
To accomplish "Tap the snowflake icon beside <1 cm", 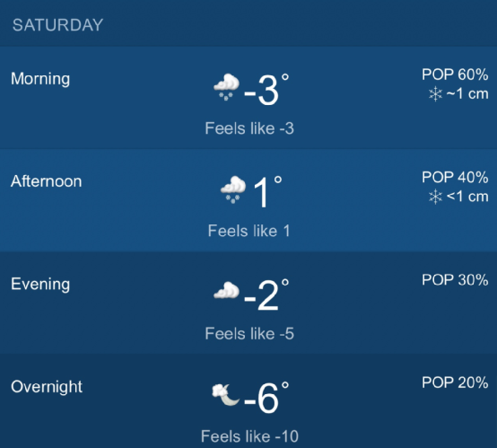I will point(435,197).
